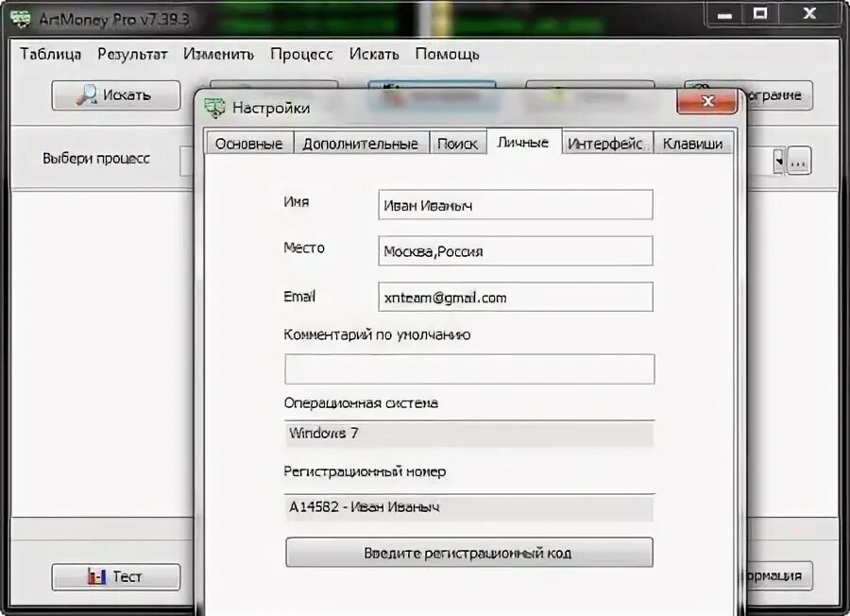Screen dimensions: 850x616
Task: Click Введите регистрационный код button
Action: tap(469, 553)
